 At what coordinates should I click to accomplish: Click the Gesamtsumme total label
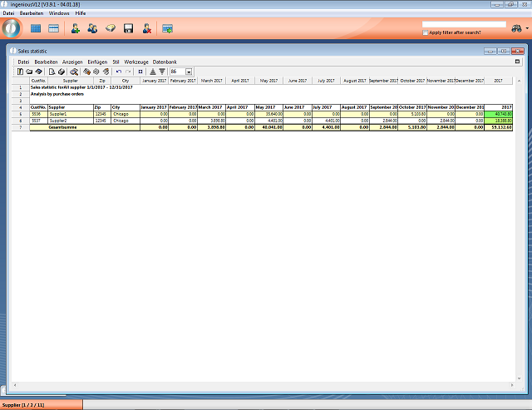pyautogui.click(x=63, y=127)
